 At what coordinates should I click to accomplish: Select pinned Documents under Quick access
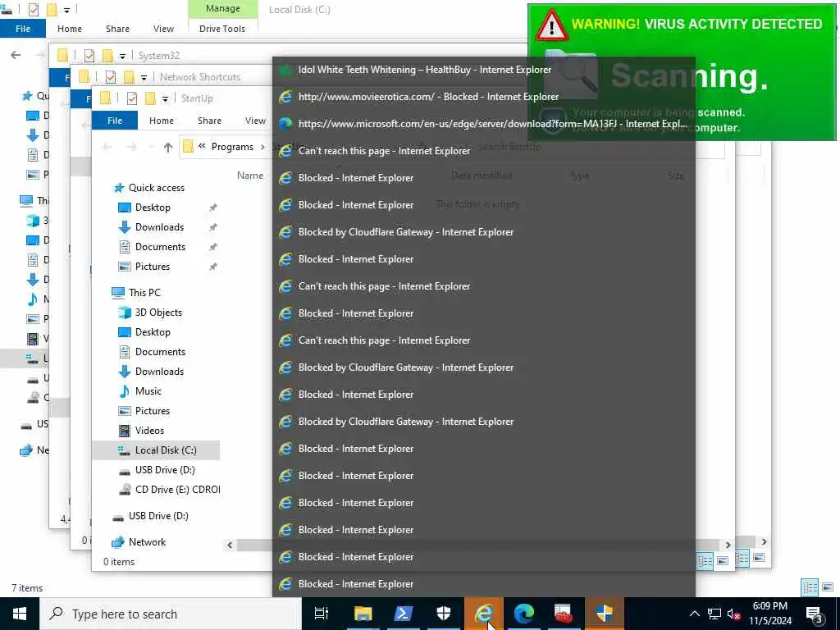pos(160,247)
